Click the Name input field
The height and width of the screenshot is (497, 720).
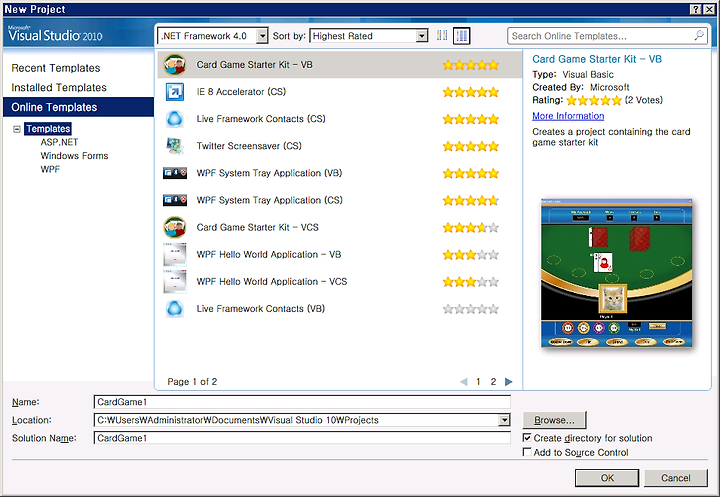click(302, 402)
